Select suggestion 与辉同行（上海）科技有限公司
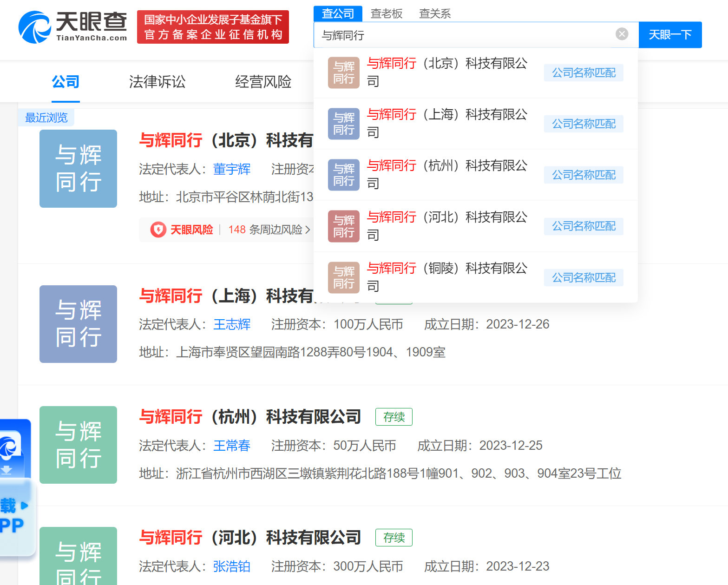Viewport: 728px width, 585px height. (476, 124)
